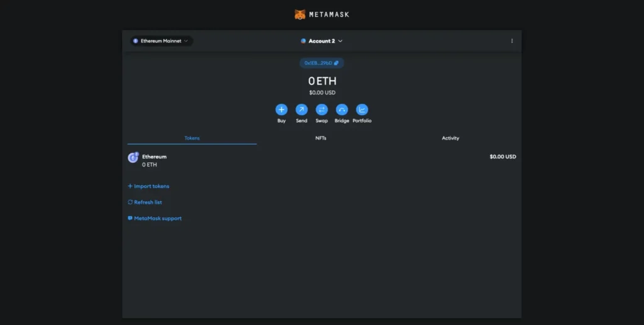Viewport: 644px width, 325px height.
Task: Switch to the Activity tab
Action: click(450, 138)
